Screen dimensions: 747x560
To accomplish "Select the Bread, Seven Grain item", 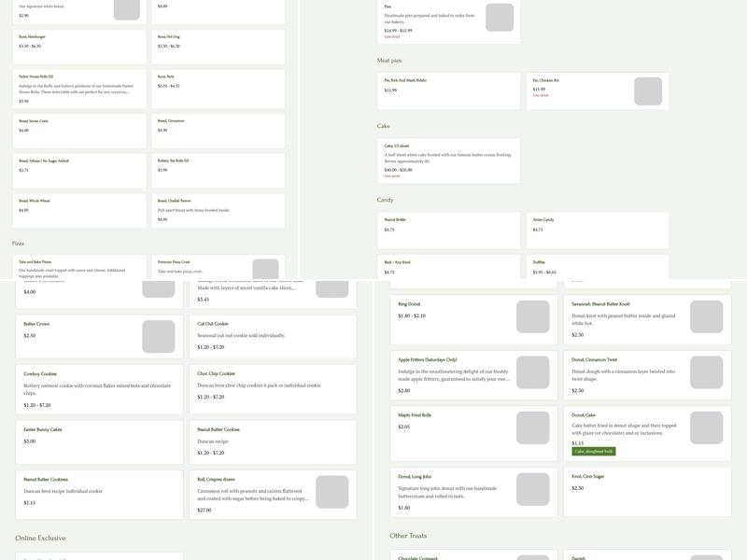I will coord(78,131).
